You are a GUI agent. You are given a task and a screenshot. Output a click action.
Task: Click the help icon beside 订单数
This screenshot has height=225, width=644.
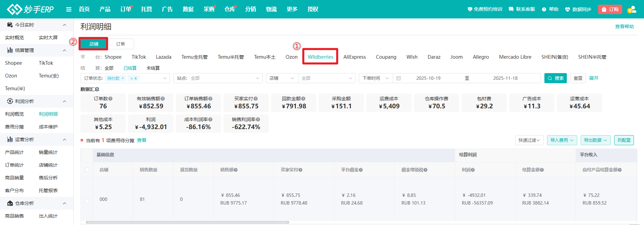110,99
